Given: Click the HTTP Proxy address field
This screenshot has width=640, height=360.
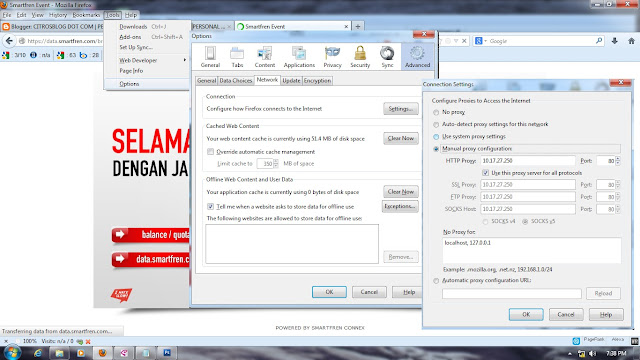Looking at the screenshot, I should (x=528, y=161).
